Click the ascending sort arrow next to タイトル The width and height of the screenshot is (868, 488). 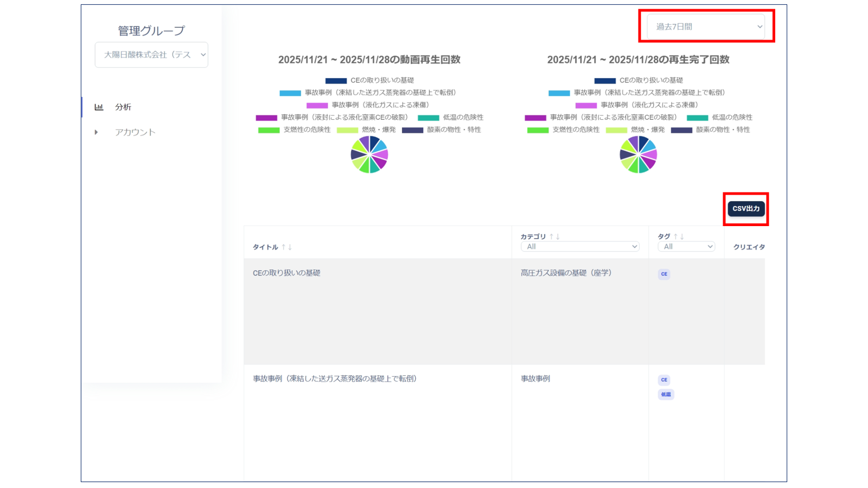click(283, 247)
